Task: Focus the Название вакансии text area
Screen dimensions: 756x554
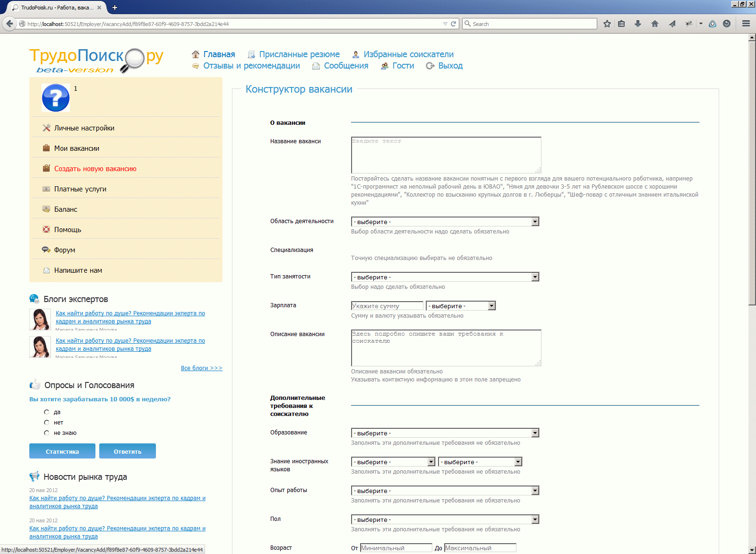Action: click(446, 155)
